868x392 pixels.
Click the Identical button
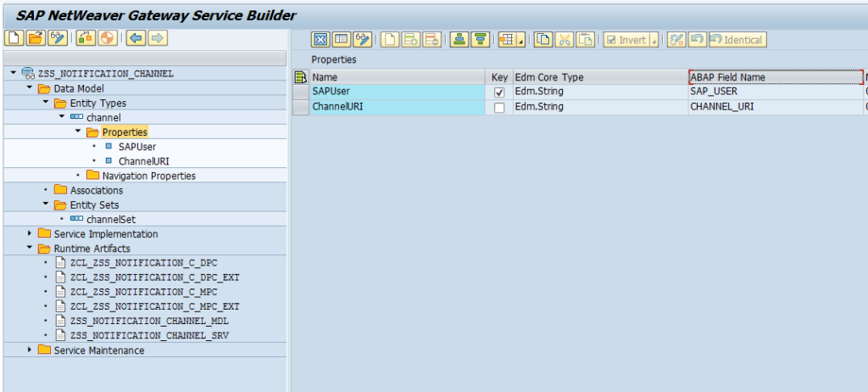tap(737, 40)
